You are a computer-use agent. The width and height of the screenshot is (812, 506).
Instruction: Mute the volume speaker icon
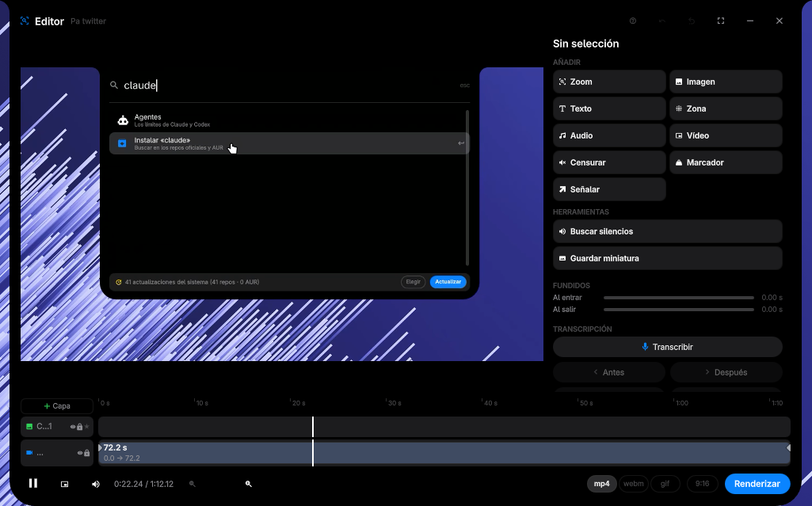96,484
